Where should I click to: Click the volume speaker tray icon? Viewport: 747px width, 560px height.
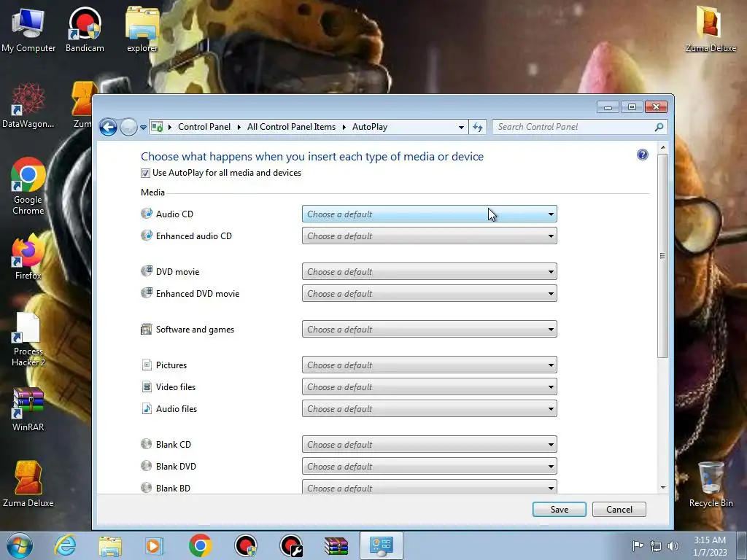[673, 546]
